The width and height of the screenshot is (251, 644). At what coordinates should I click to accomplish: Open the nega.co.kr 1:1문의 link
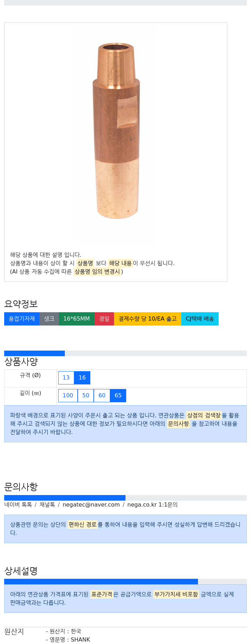click(152, 505)
